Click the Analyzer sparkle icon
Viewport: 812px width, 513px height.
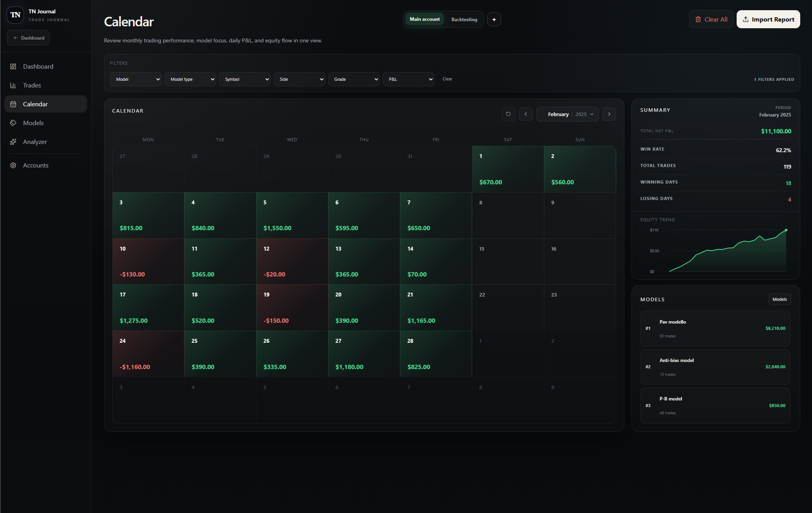[x=13, y=142]
